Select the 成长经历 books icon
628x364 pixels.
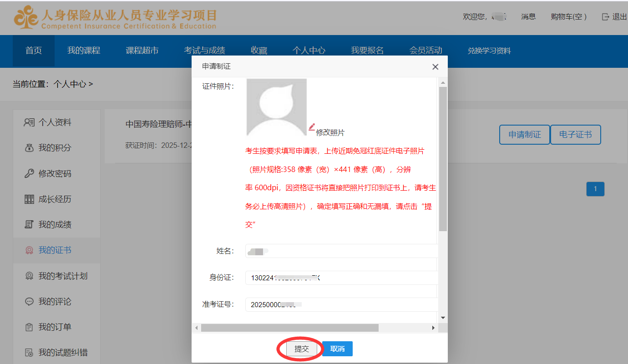click(29, 199)
